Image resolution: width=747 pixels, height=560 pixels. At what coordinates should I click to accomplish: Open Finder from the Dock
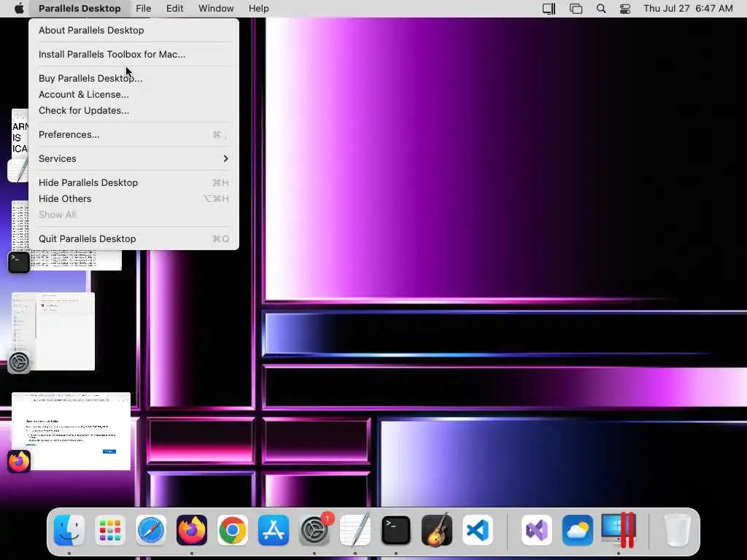tap(69, 530)
